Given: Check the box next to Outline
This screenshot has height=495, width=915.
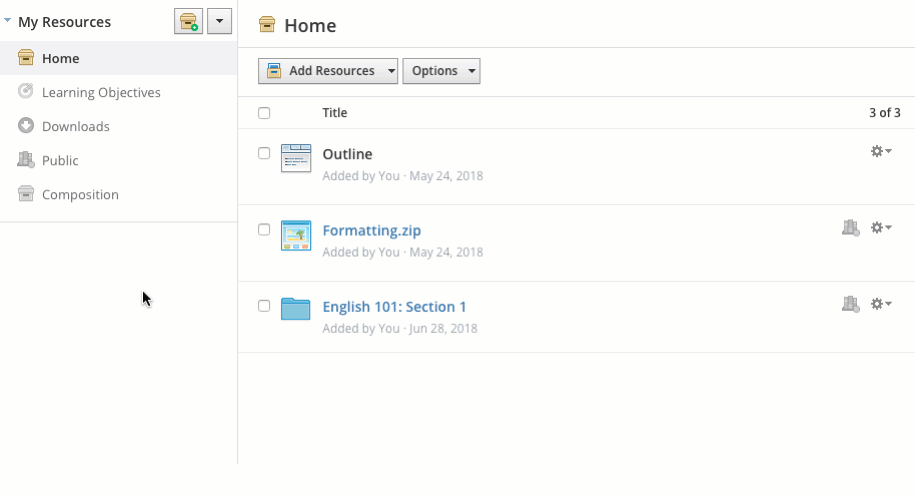Looking at the screenshot, I should coord(264,153).
